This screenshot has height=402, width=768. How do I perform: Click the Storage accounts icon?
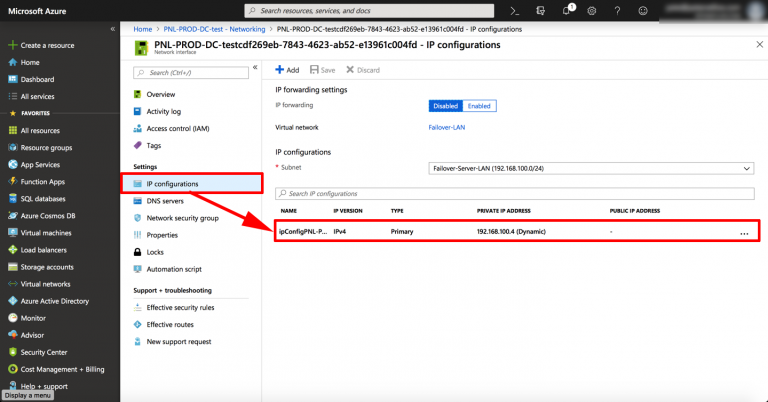(x=13, y=267)
